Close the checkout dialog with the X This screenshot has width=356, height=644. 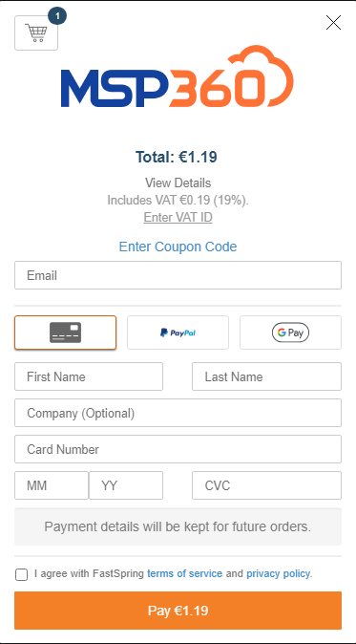(333, 23)
